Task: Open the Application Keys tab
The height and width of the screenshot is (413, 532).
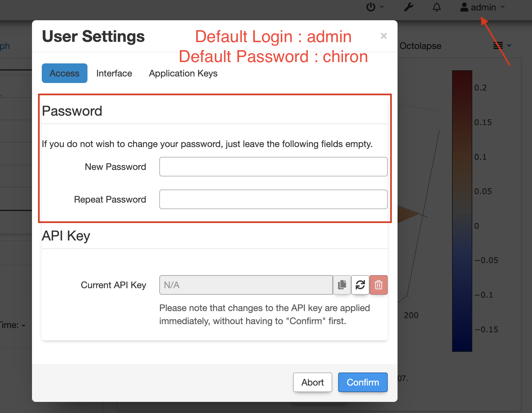Action: click(x=183, y=73)
